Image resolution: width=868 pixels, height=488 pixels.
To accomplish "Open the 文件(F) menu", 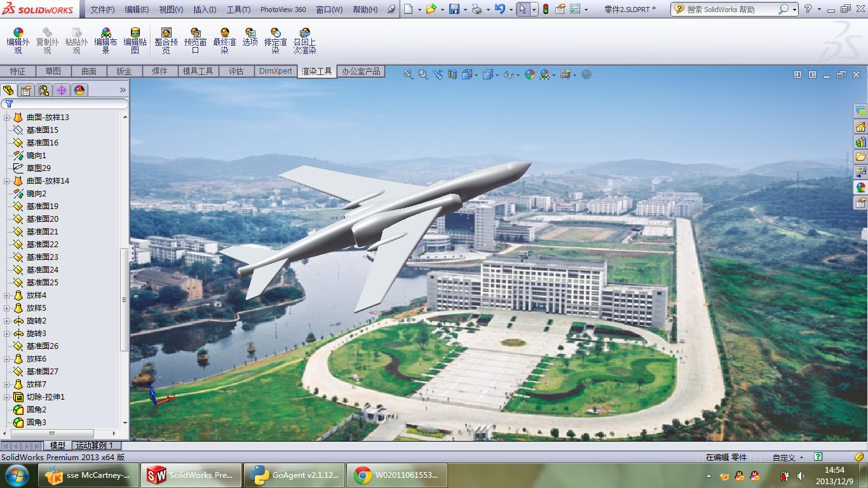I will (102, 10).
